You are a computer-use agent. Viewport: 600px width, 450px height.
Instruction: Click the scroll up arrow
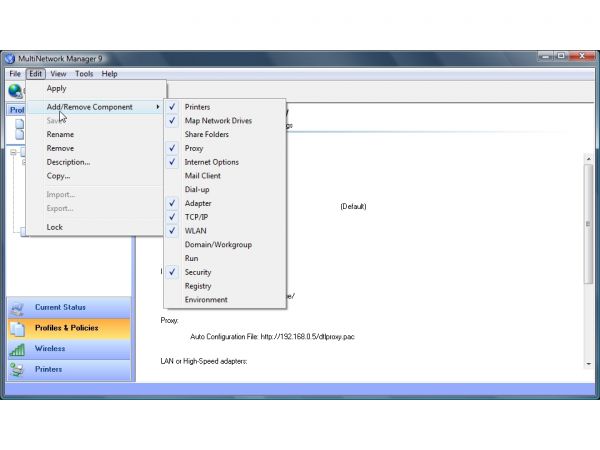pyautogui.click(x=589, y=158)
